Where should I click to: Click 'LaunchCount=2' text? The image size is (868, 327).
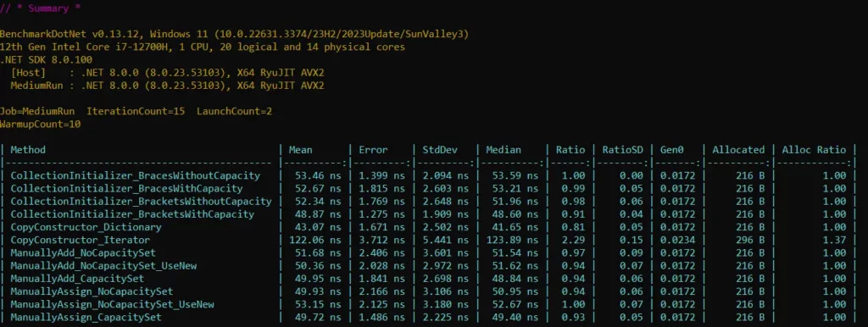pos(234,111)
